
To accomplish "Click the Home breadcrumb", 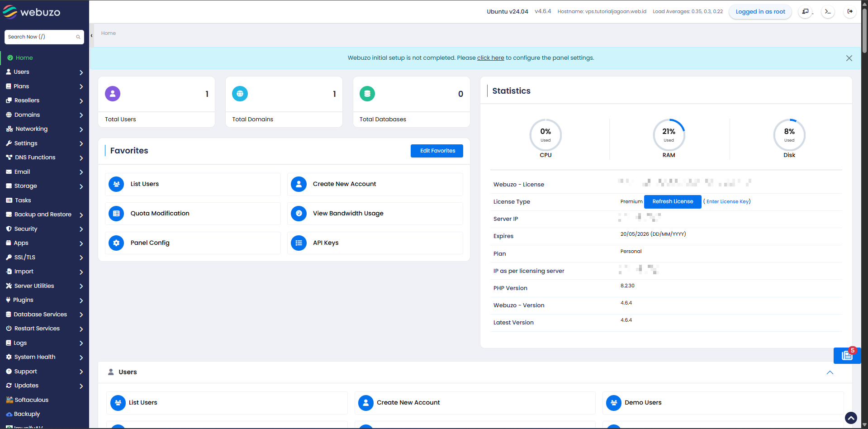I will [x=109, y=33].
